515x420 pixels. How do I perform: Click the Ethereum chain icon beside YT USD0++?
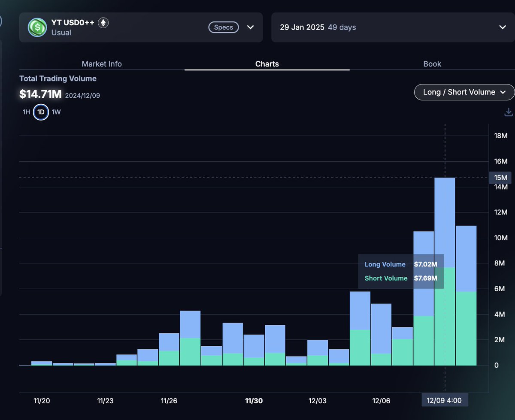[103, 23]
